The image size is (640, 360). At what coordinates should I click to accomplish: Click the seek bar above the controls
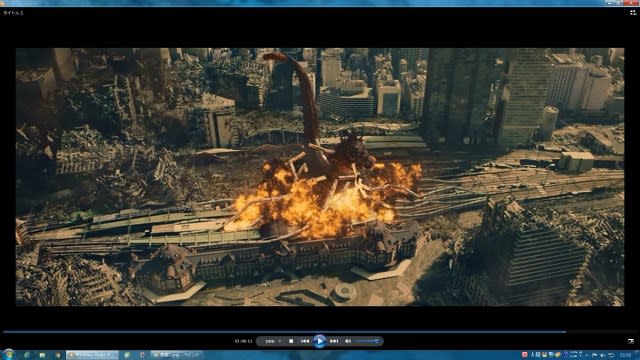pos(284,332)
